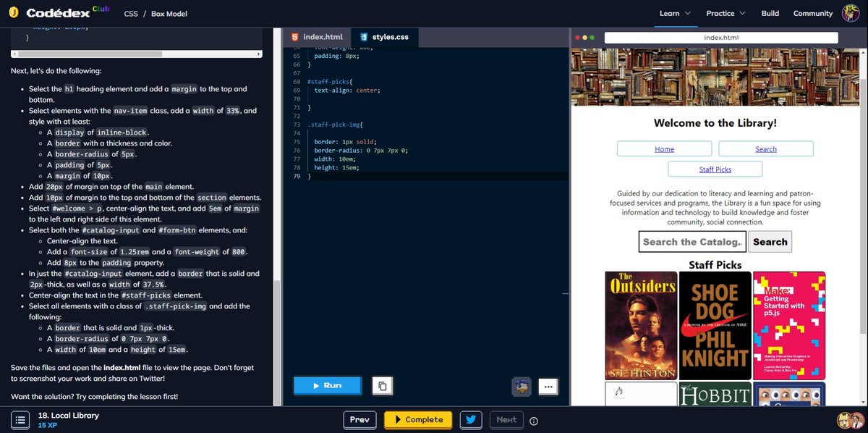
Task: Open the Build menu item
Action: pos(770,13)
